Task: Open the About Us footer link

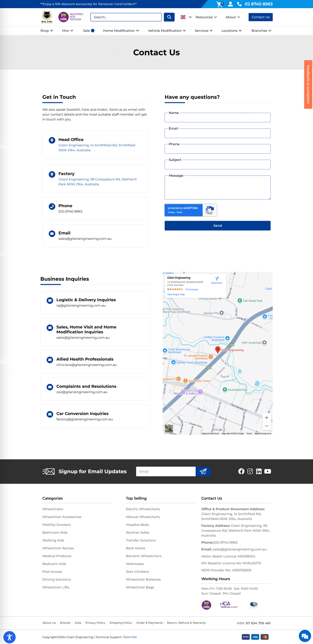Action: coord(49,623)
